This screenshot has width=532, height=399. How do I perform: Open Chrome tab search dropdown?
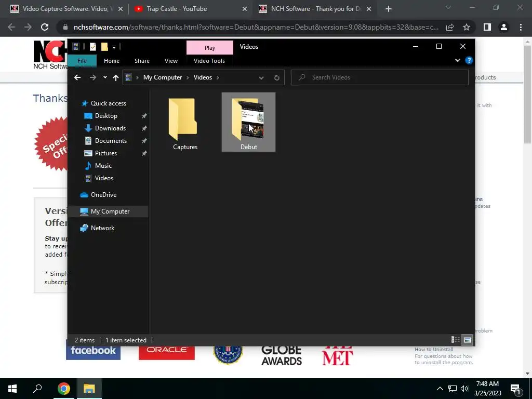click(448, 7)
